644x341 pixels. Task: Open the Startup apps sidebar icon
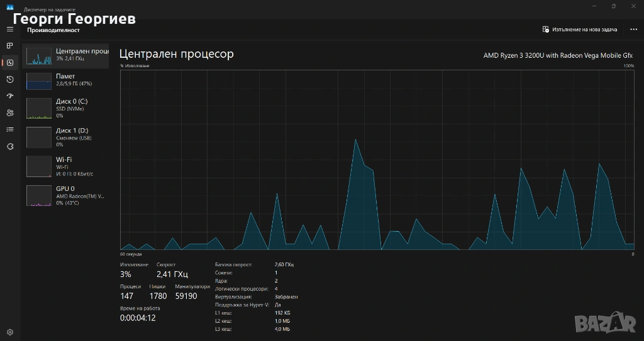(10, 96)
